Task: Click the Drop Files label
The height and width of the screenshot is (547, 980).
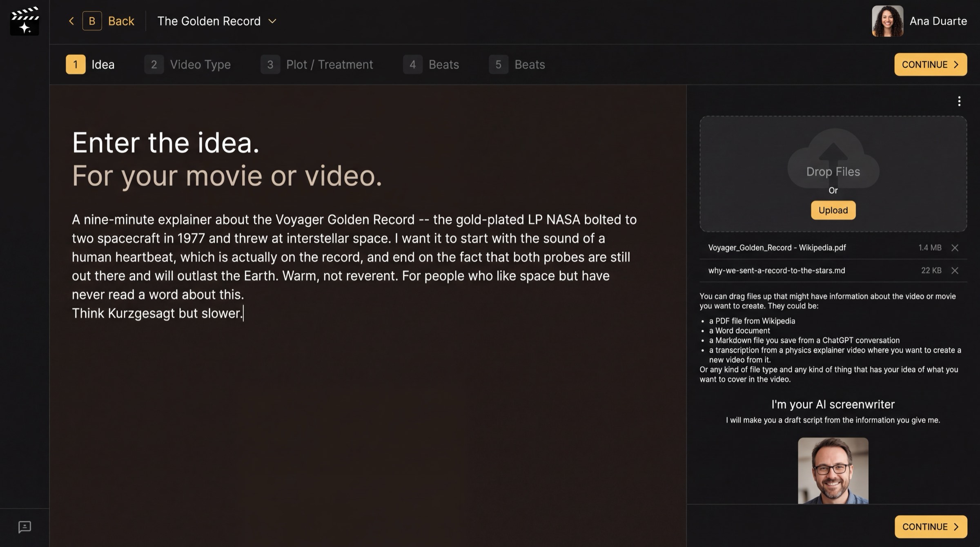Action: tap(833, 172)
